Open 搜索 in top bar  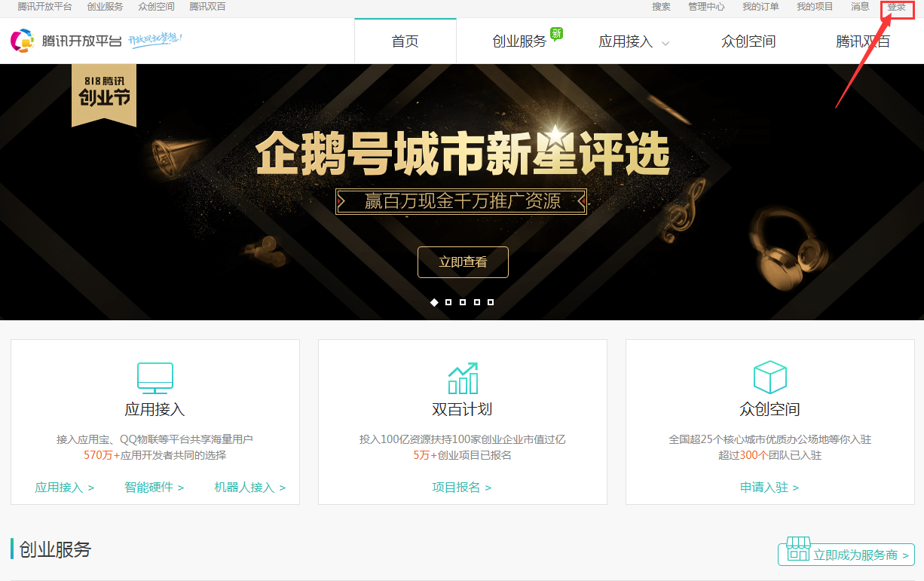pyautogui.click(x=661, y=7)
